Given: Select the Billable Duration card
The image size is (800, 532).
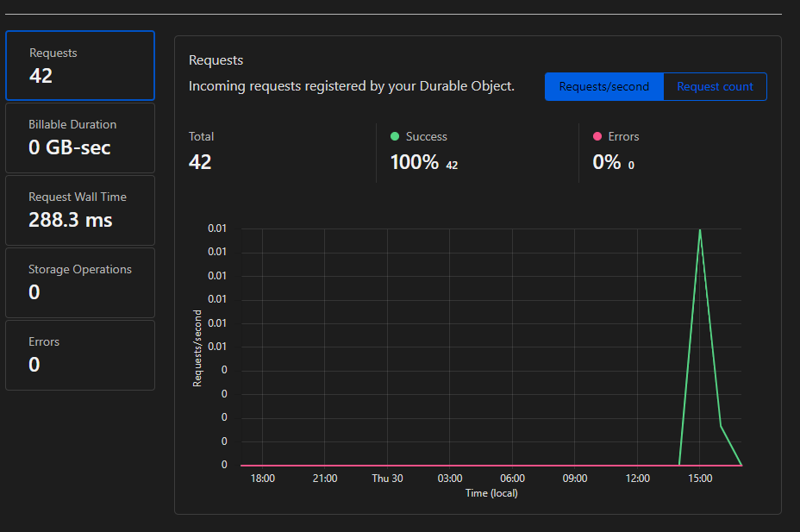Looking at the screenshot, I should 79,138.
